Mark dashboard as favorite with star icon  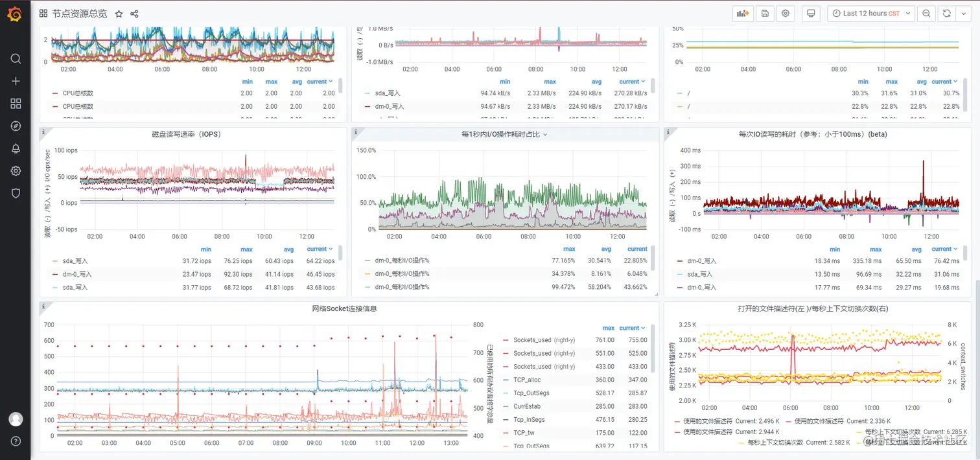(x=119, y=14)
